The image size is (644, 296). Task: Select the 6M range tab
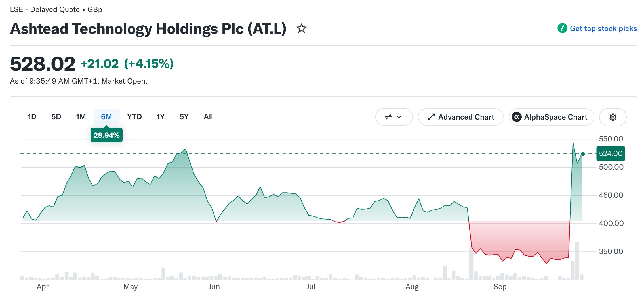point(106,117)
